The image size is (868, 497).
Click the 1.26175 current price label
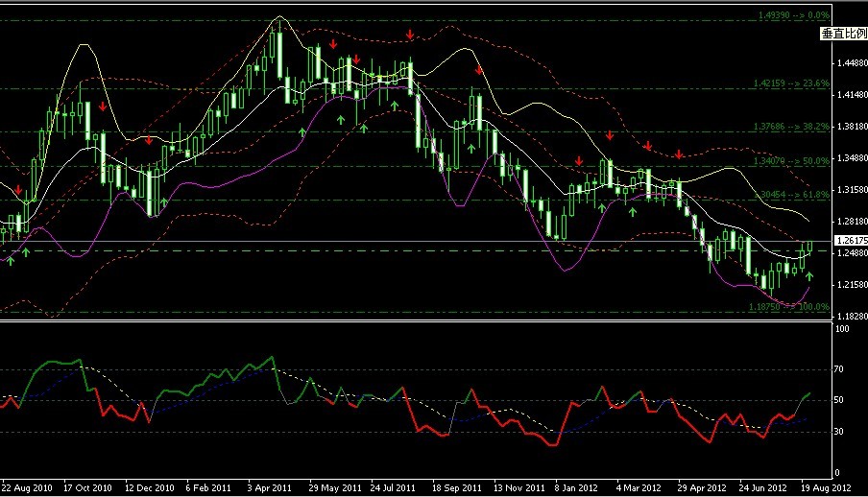tap(852, 241)
